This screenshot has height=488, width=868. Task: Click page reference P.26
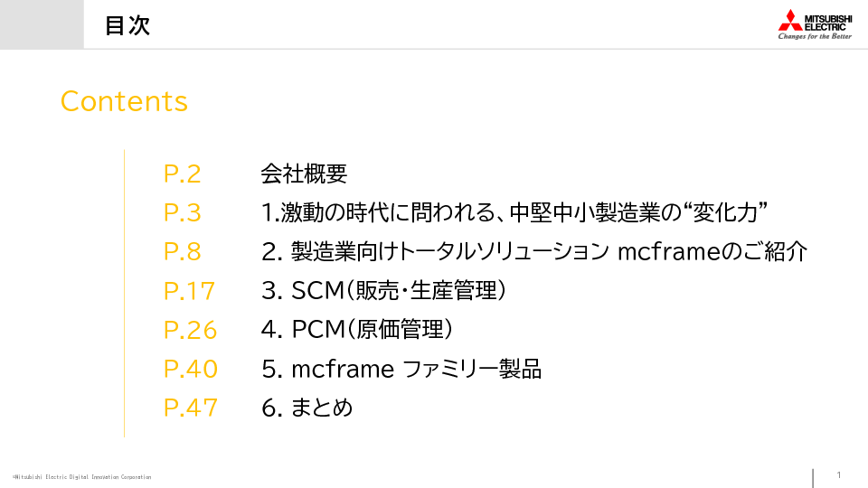coord(191,331)
